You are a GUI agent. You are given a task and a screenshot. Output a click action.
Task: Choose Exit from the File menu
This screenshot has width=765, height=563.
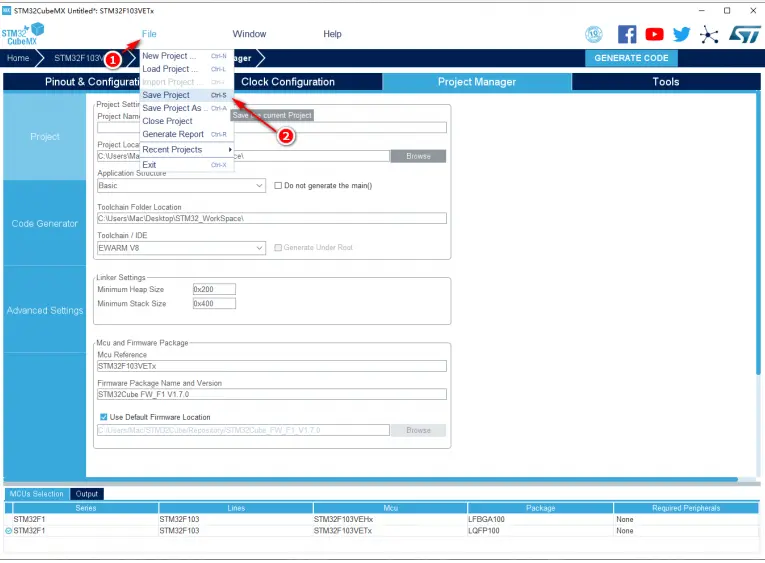point(187,165)
